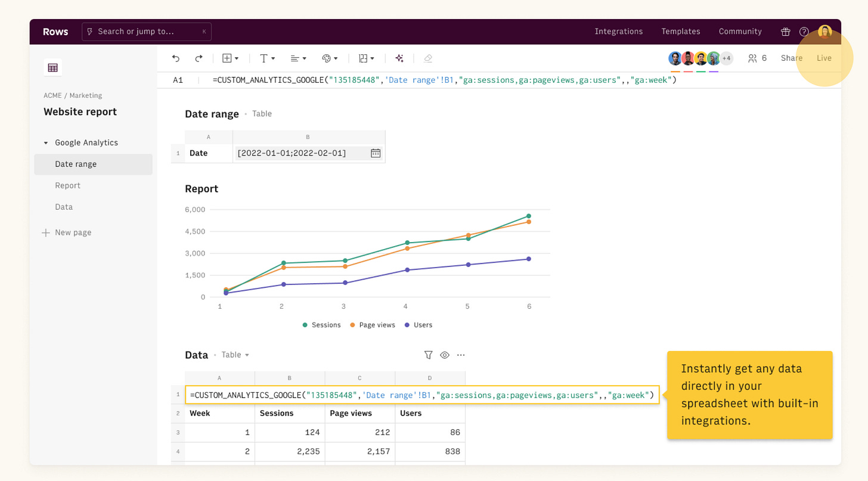Click the formula bar formula text
Viewport: 868px width, 481px height.
coord(444,80)
